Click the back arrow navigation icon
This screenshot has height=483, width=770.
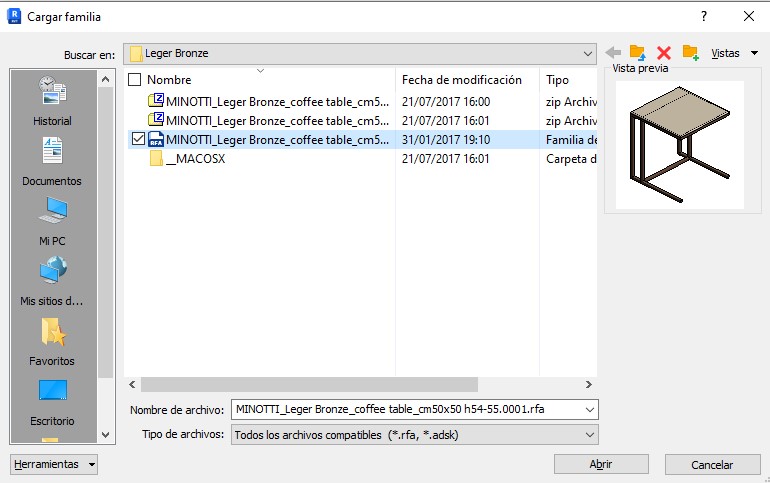tap(613, 53)
